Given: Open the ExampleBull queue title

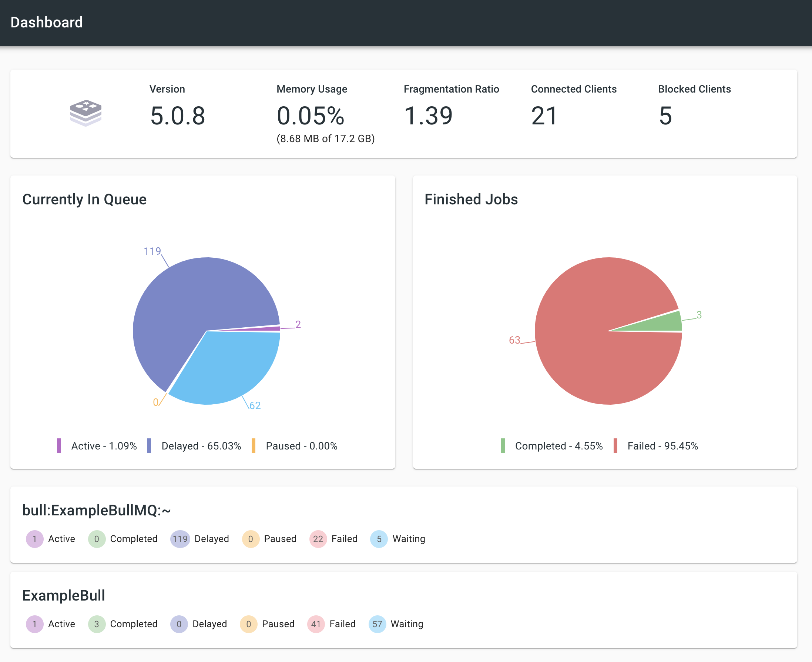Looking at the screenshot, I should point(64,595).
